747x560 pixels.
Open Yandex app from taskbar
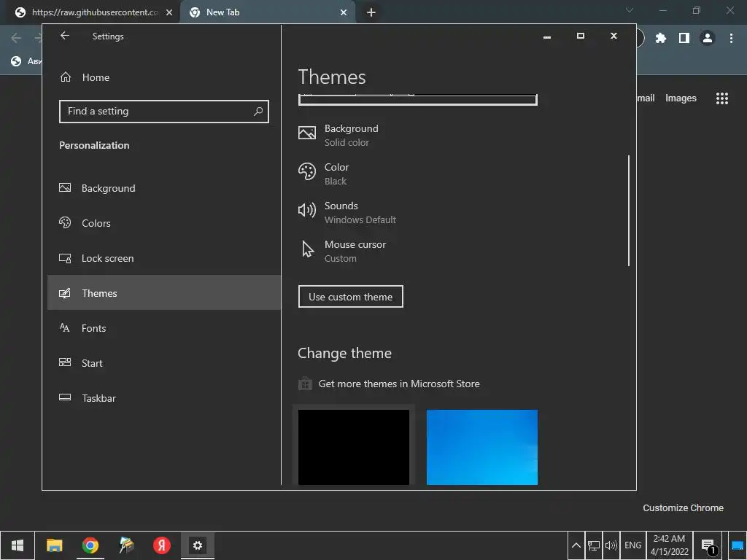coord(161,545)
